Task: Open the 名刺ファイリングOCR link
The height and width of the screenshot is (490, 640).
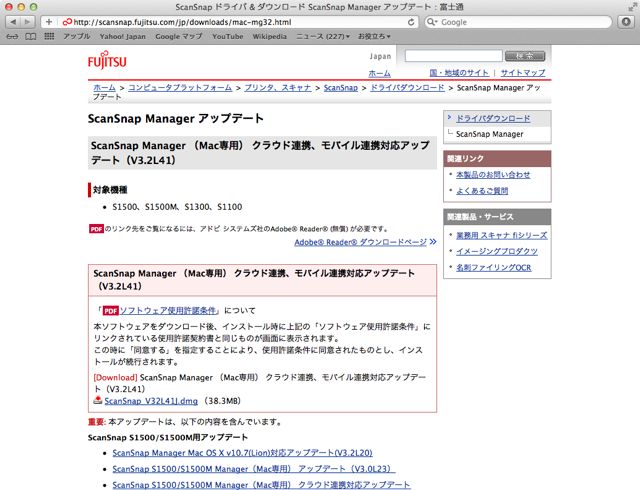Action: 493,267
